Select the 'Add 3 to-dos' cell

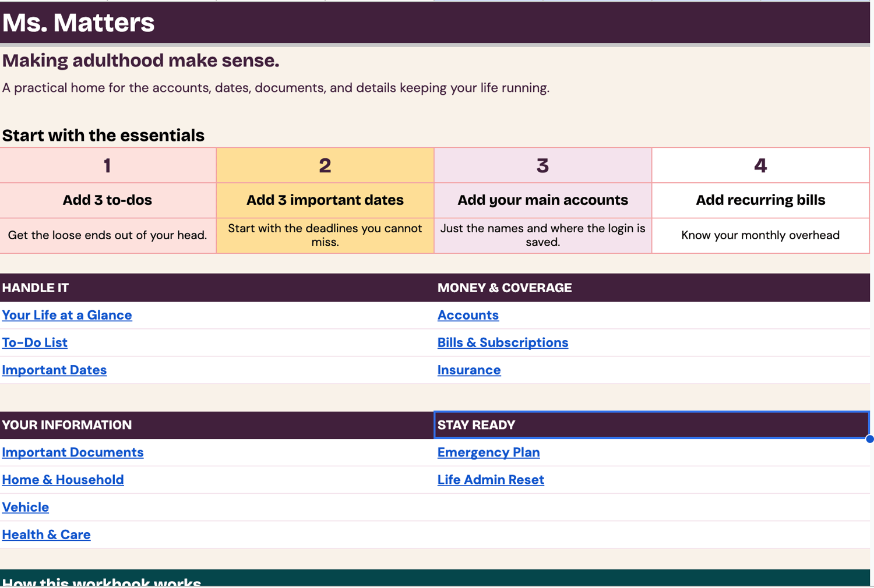(108, 200)
